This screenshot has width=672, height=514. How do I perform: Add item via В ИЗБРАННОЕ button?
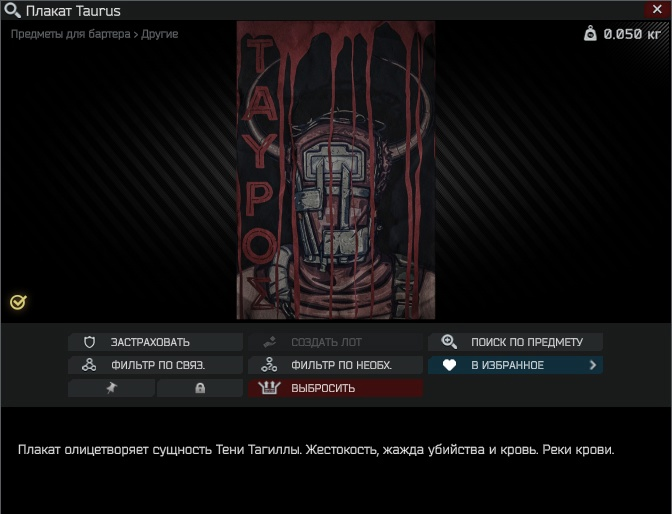coord(515,365)
